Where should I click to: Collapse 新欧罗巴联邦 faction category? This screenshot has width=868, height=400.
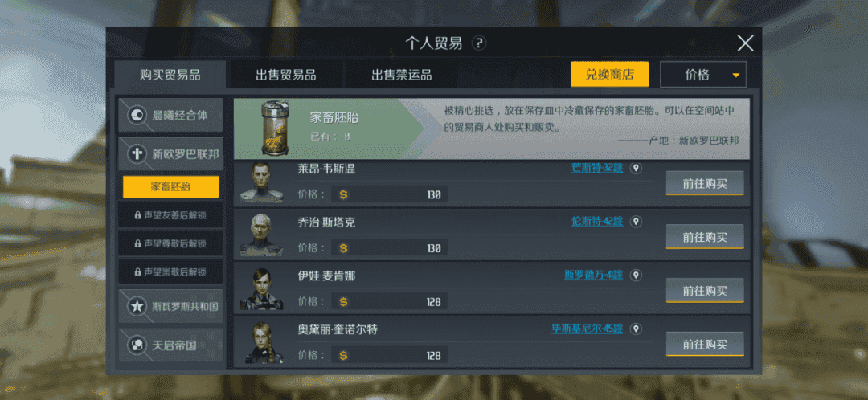(x=171, y=153)
